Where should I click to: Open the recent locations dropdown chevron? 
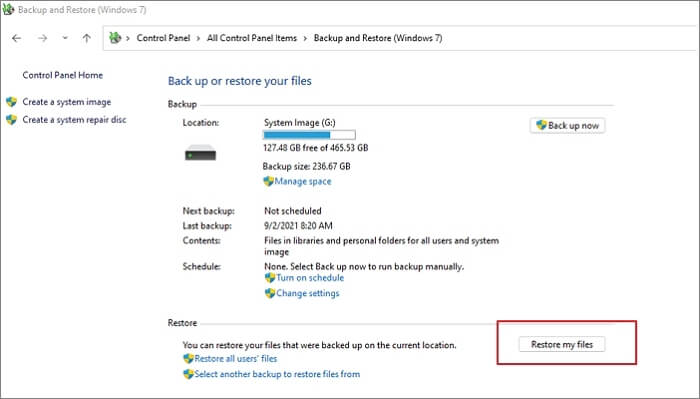pyautogui.click(x=65, y=38)
